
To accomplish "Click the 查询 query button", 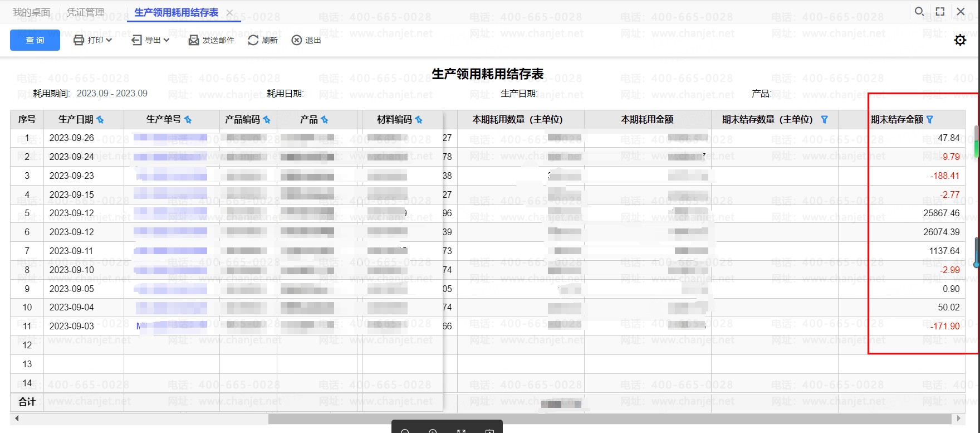I will [35, 40].
